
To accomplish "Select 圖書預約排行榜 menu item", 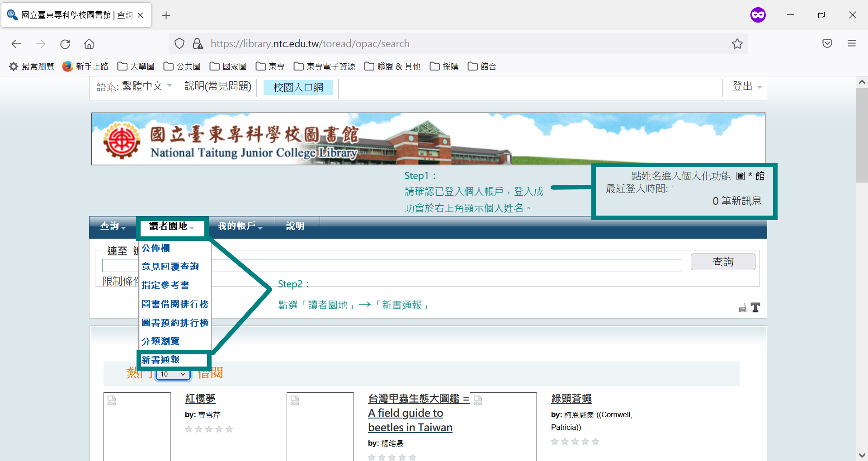I will pyautogui.click(x=175, y=323).
